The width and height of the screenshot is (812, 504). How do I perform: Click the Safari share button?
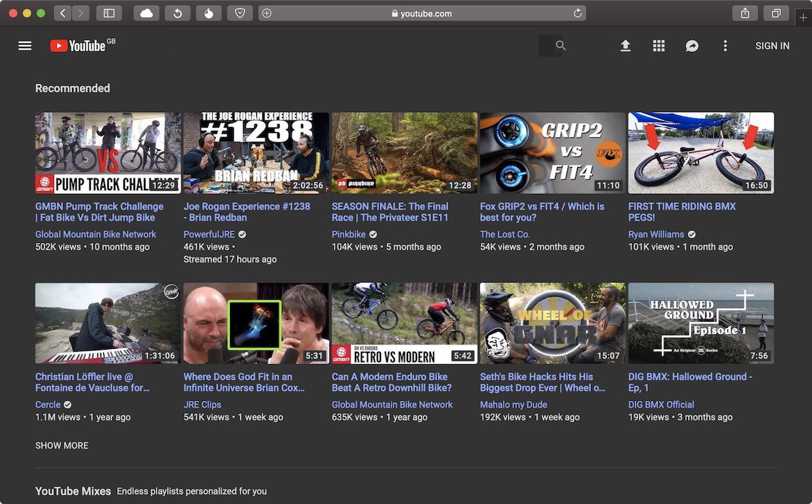coord(745,13)
